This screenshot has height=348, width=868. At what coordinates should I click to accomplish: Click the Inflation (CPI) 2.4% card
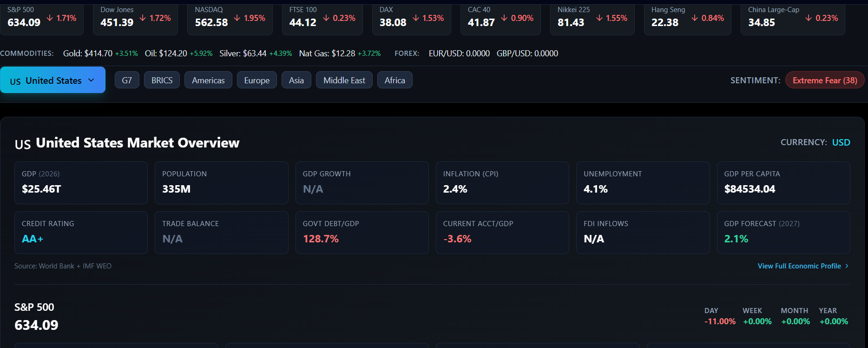coord(502,183)
